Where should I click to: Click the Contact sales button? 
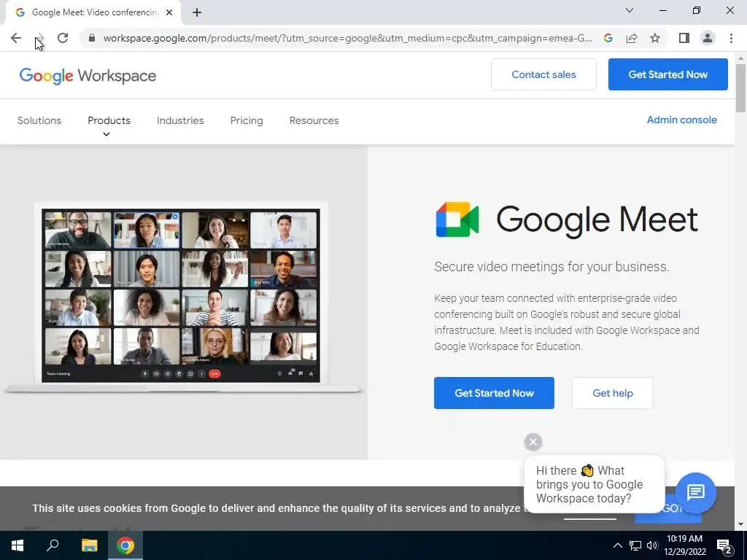543,74
